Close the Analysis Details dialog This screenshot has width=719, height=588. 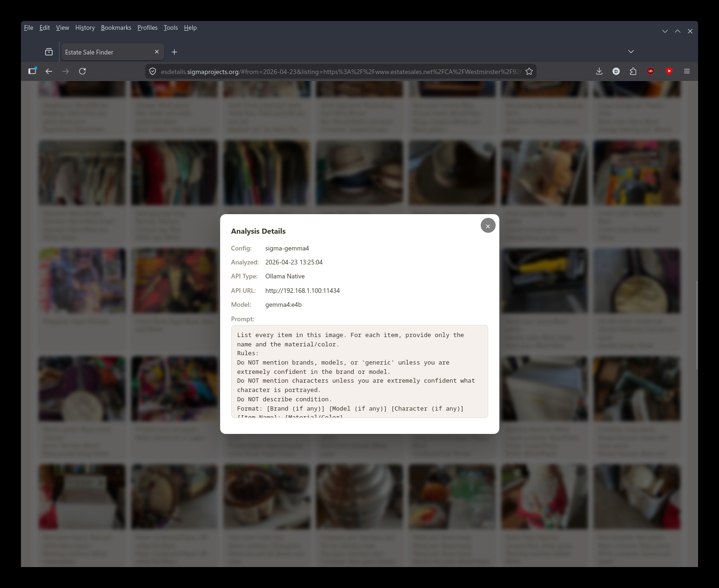tap(488, 226)
